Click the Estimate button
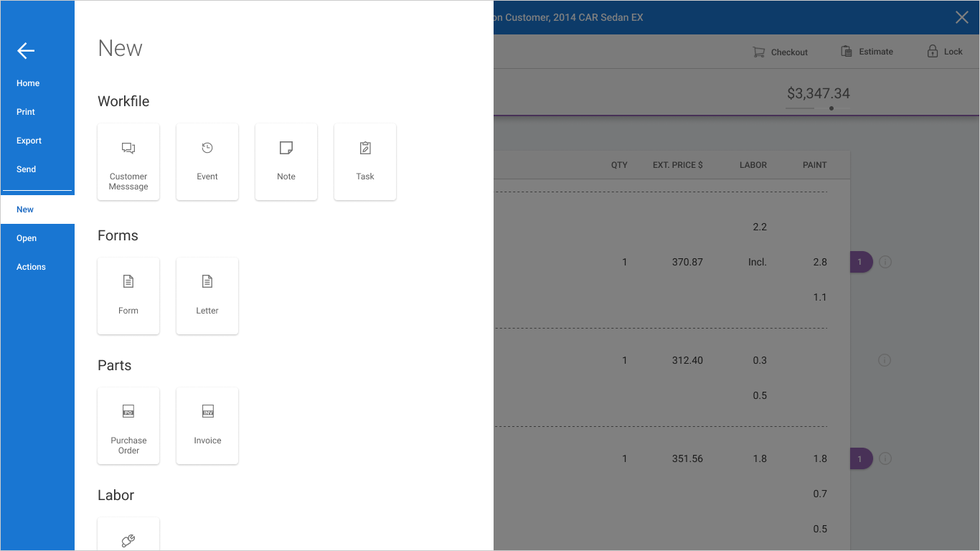 867,52
